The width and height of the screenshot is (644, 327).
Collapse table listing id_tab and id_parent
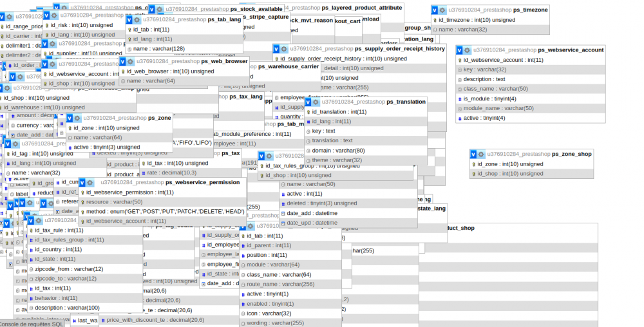click(242, 226)
